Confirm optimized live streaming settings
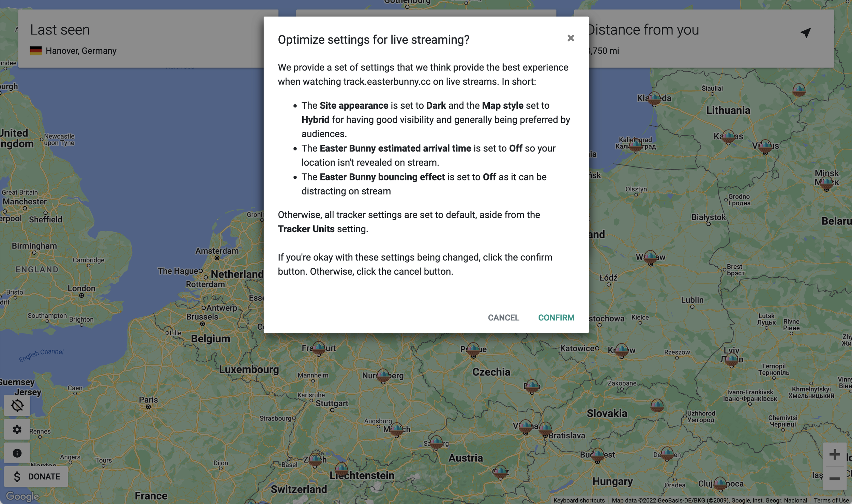This screenshot has width=852, height=504. click(556, 317)
